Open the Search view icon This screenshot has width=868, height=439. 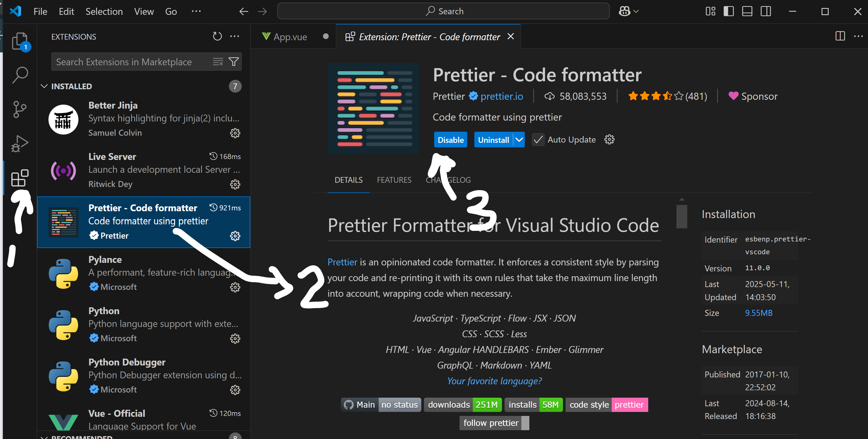[20, 75]
